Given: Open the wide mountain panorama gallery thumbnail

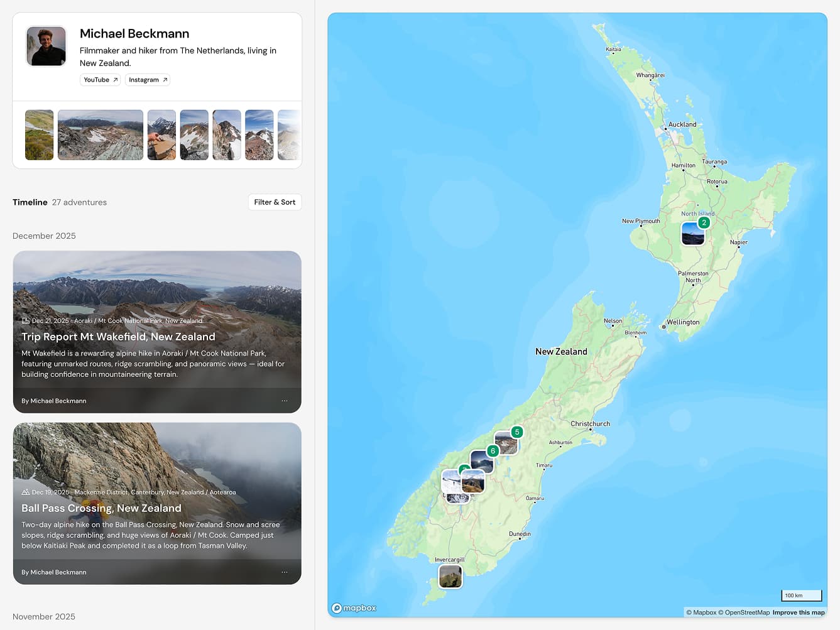Looking at the screenshot, I should click(101, 135).
